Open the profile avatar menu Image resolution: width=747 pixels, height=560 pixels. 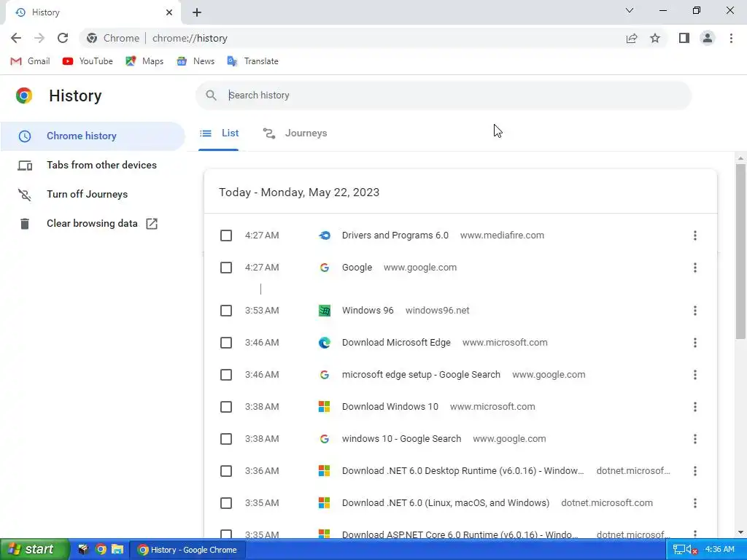[708, 38]
